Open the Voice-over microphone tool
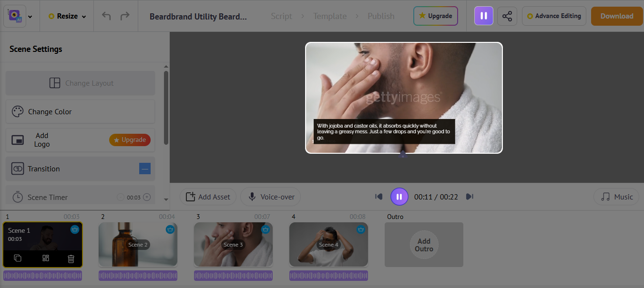The width and height of the screenshot is (644, 288). (270, 197)
